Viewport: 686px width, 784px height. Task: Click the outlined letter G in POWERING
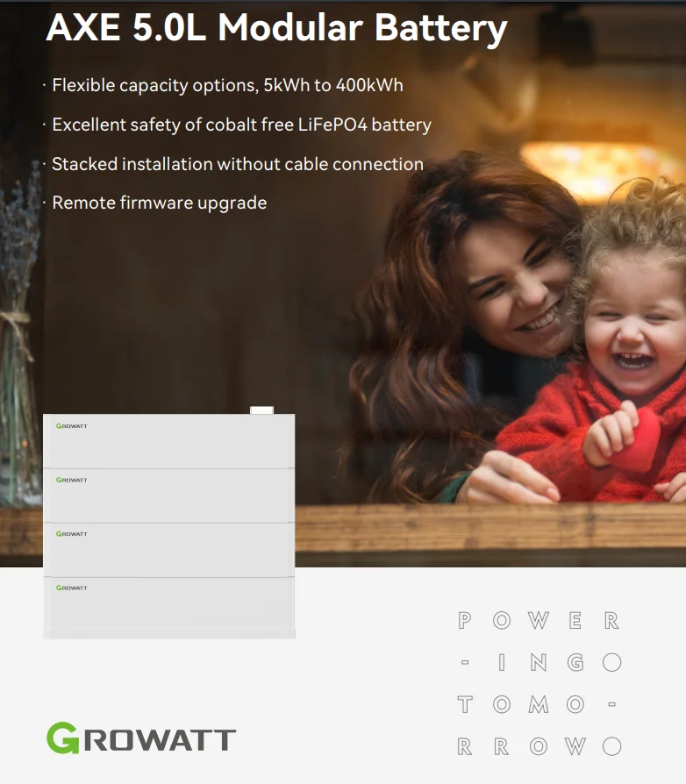point(575,662)
